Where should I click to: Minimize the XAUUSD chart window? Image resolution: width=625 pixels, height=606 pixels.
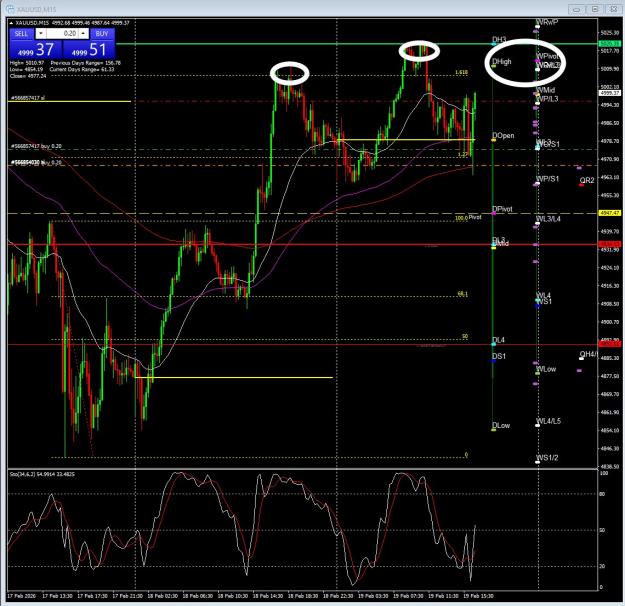coord(576,9)
